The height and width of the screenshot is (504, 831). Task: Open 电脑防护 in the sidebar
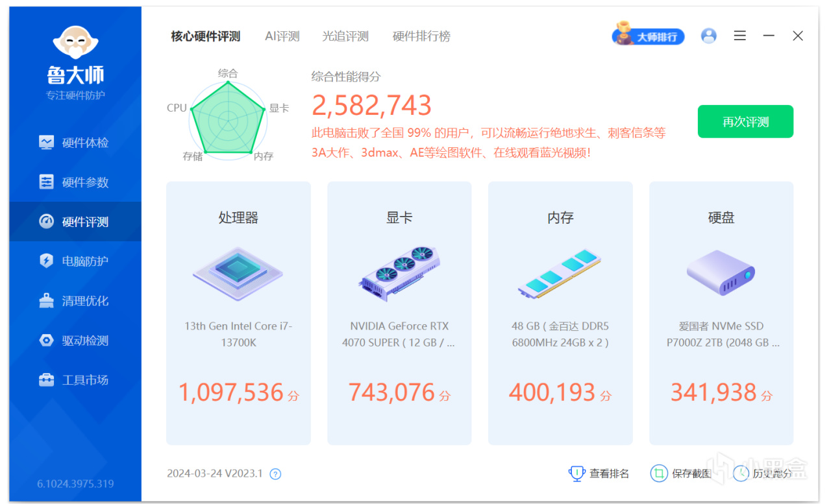pyautogui.click(x=75, y=261)
